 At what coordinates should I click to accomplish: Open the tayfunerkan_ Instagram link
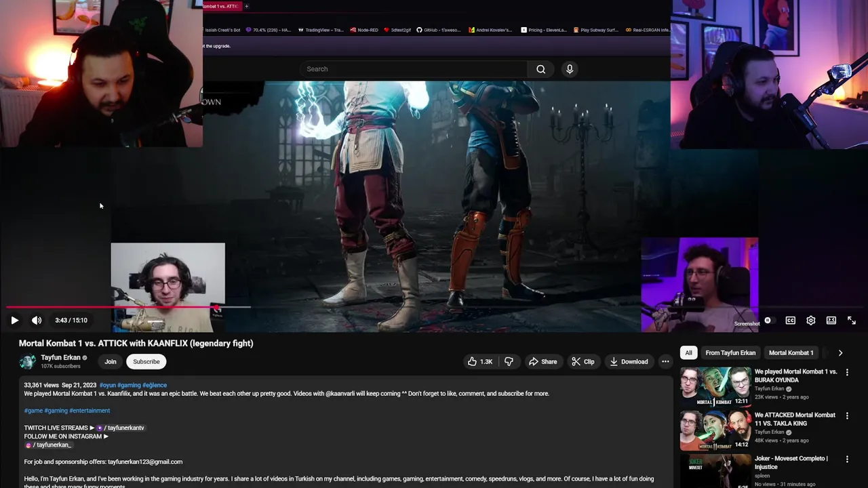[x=48, y=445]
